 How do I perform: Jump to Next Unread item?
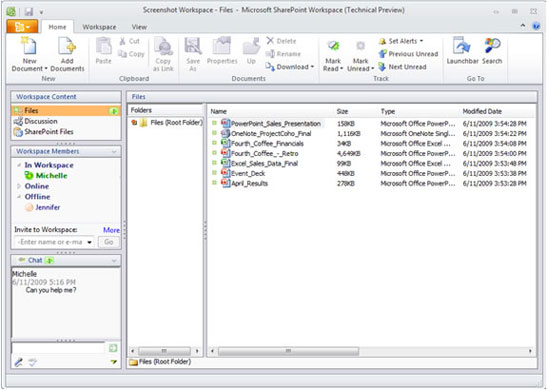coord(403,67)
